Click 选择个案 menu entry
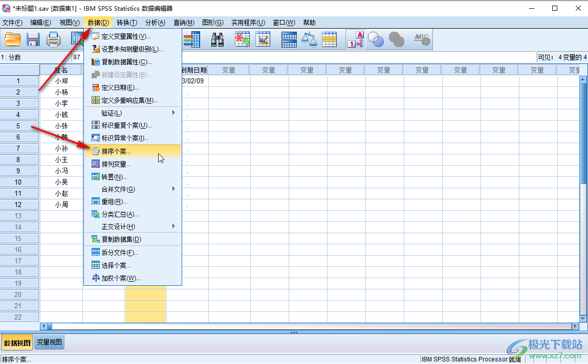Screen dimensions: 588x364 (133, 265)
